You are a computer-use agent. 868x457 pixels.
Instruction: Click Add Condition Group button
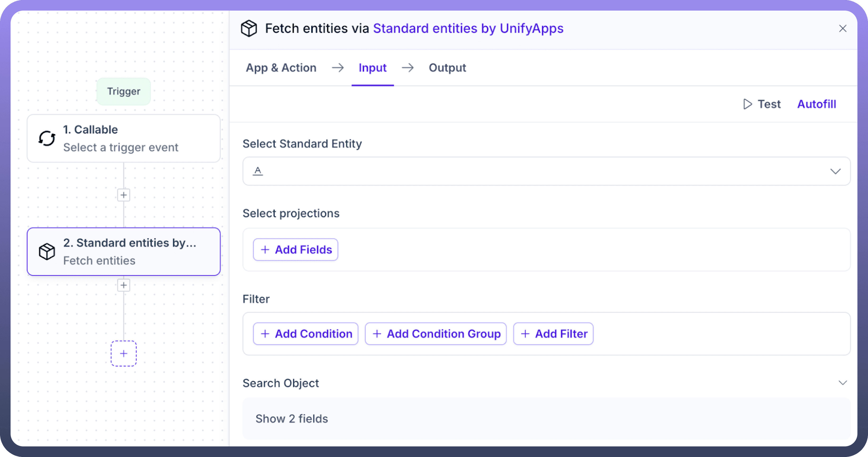[436, 334]
